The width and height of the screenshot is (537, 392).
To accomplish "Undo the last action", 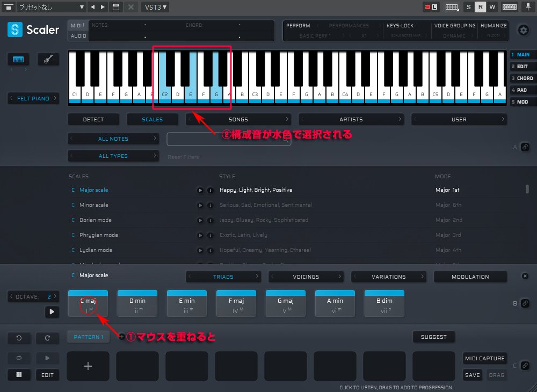I will pos(19,338).
